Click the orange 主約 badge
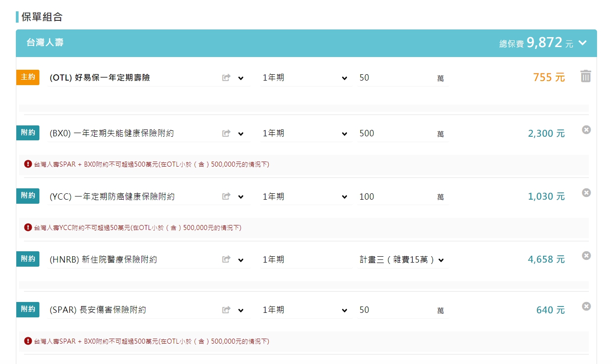This screenshot has height=364, width=612. click(28, 77)
